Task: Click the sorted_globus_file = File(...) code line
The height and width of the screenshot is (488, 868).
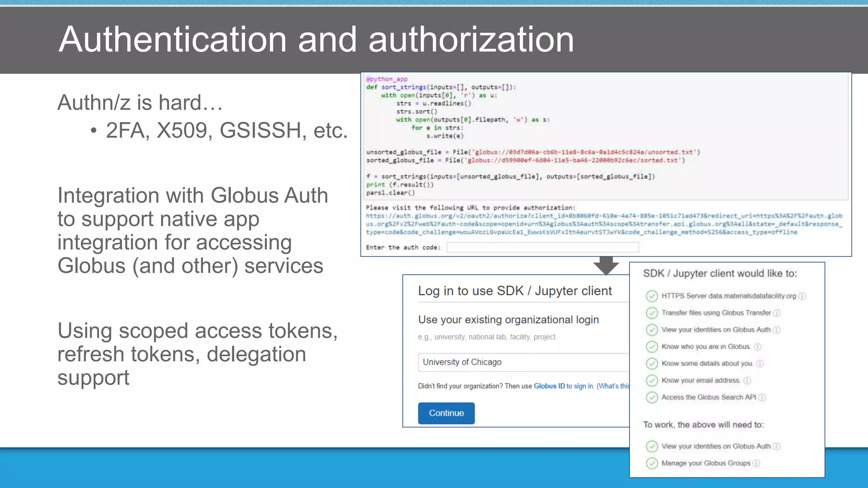Action: [x=526, y=161]
